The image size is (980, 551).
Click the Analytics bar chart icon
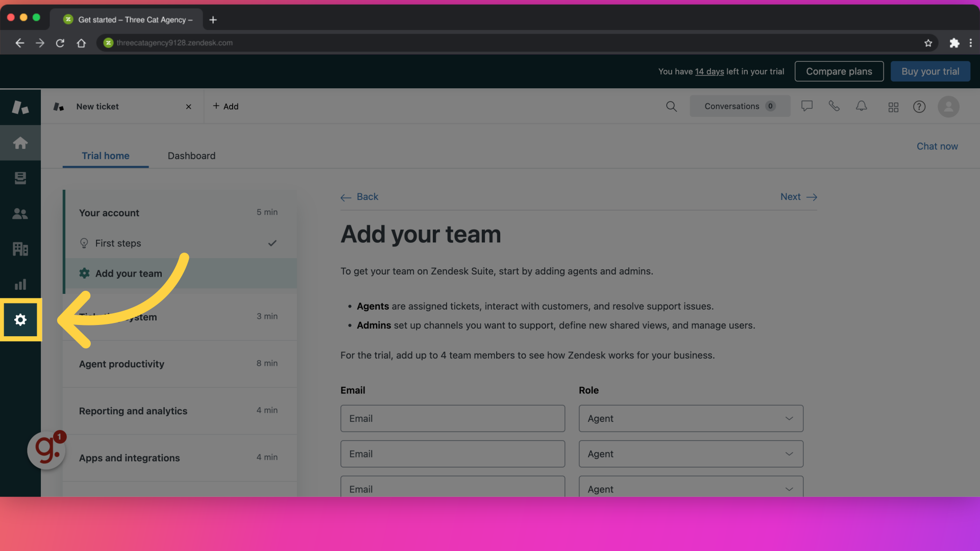(19, 285)
